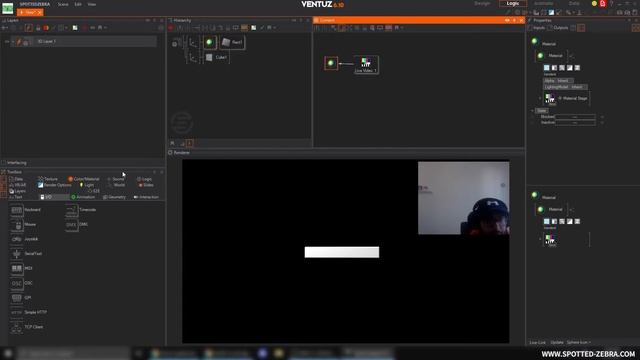This screenshot has width=640, height=360.
Task: Filter Toolbox by Sound category
Action: click(116, 179)
